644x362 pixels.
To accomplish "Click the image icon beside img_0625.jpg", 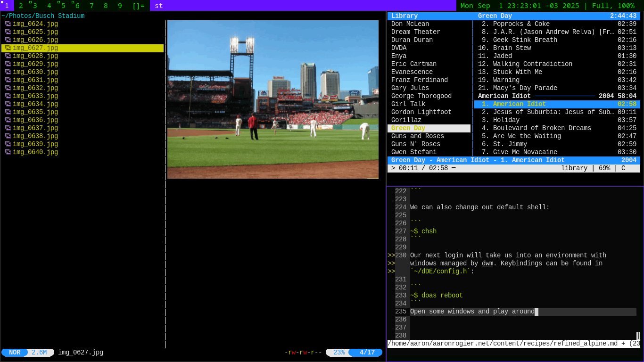I will [8, 32].
